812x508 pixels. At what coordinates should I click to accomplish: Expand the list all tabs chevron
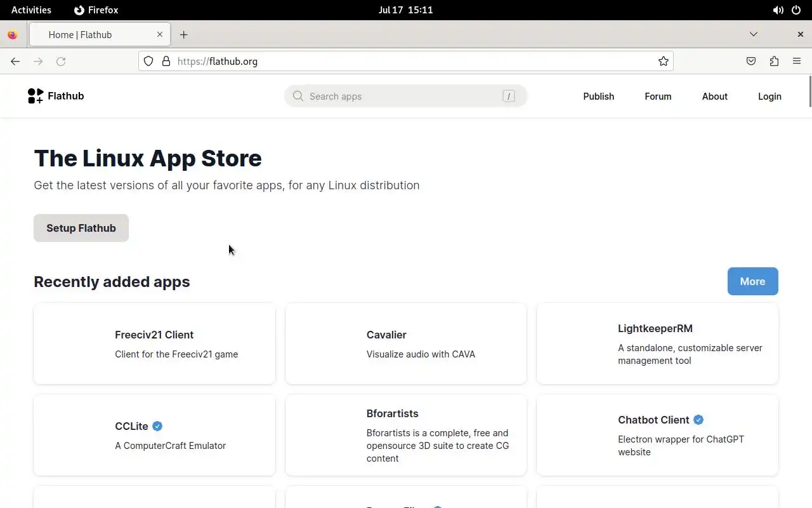tap(754, 34)
